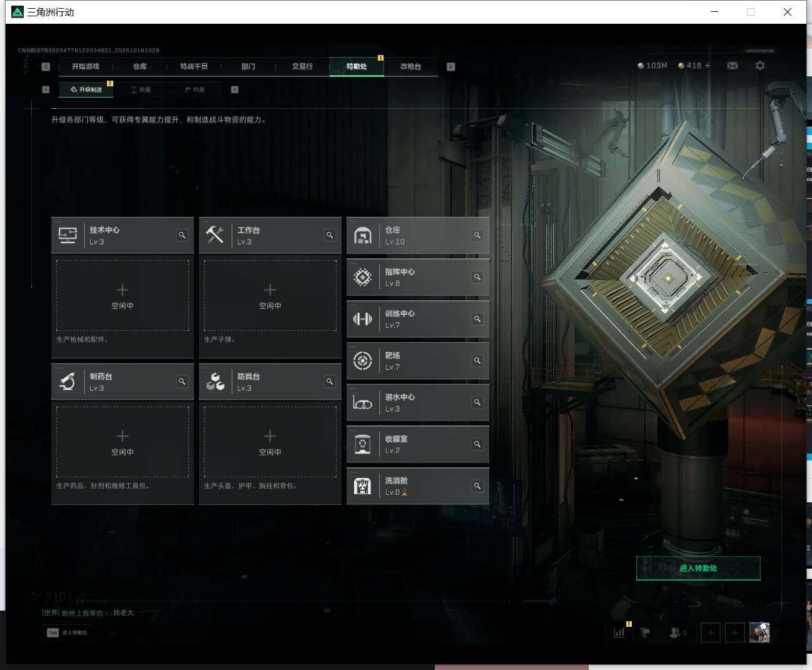812x670 pixels.
Task: Open the flags icon in bottom bar
Action: 646,632
